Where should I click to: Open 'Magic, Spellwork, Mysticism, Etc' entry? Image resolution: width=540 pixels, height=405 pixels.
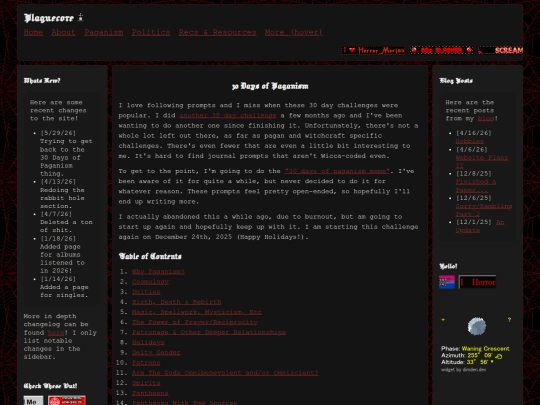pos(197,312)
